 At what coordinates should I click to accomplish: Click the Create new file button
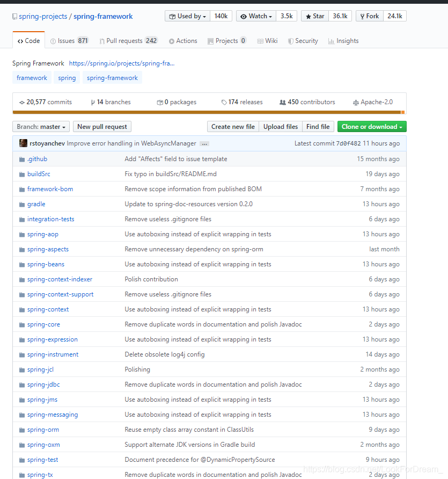(233, 127)
